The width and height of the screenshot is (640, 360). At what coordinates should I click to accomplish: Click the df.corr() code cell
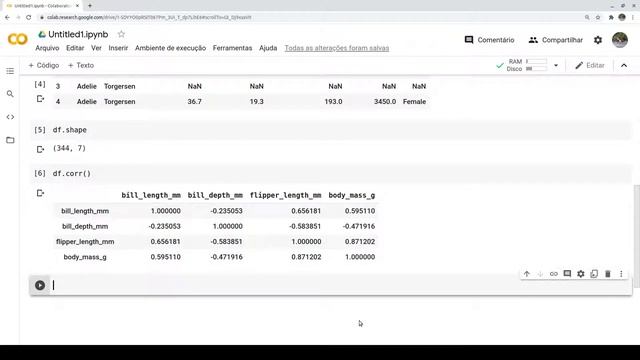tap(331, 173)
